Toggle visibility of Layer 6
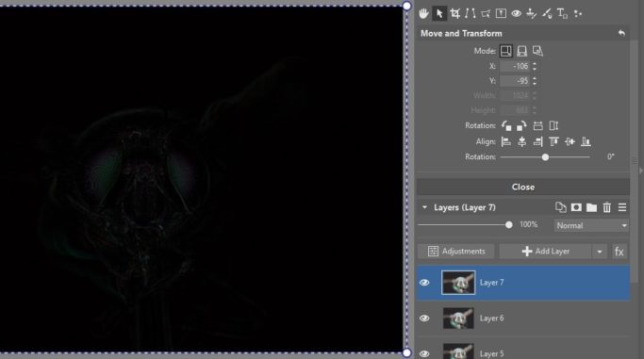 424,318
